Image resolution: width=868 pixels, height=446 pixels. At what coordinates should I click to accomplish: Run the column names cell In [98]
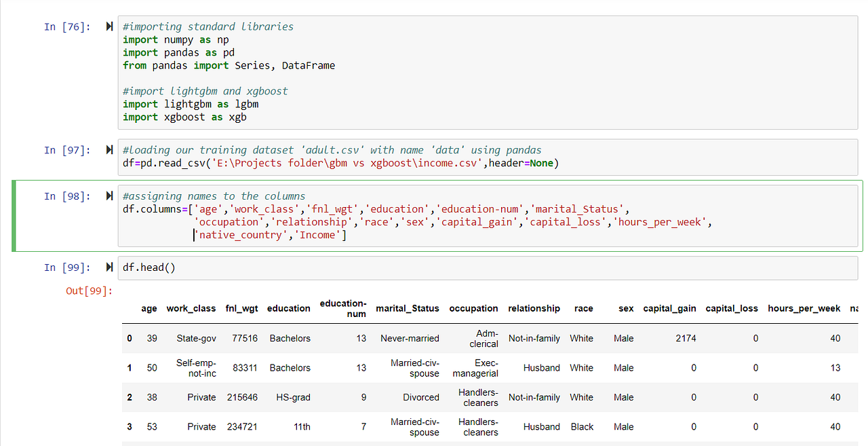pos(109,196)
